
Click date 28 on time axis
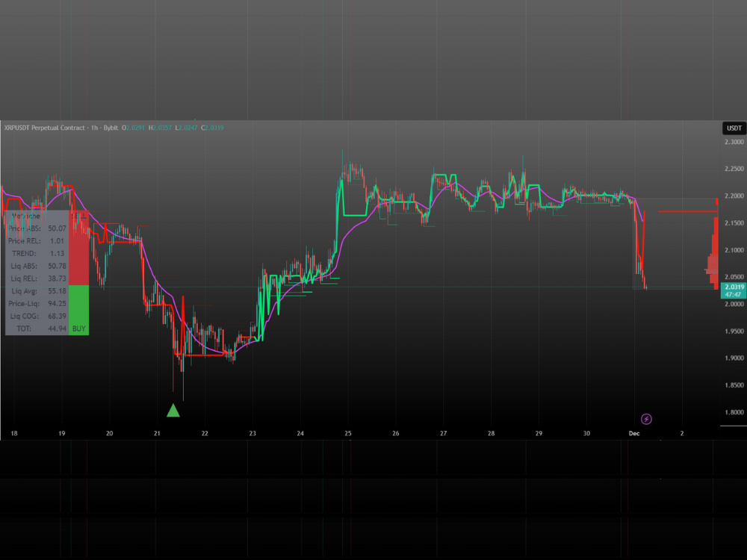click(492, 433)
